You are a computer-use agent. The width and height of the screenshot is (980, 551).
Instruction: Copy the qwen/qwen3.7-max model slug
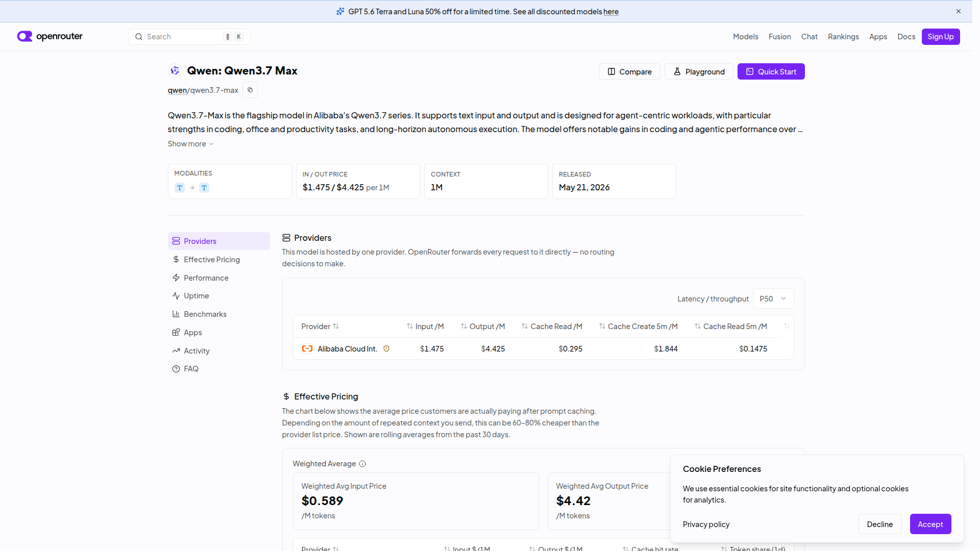[250, 90]
